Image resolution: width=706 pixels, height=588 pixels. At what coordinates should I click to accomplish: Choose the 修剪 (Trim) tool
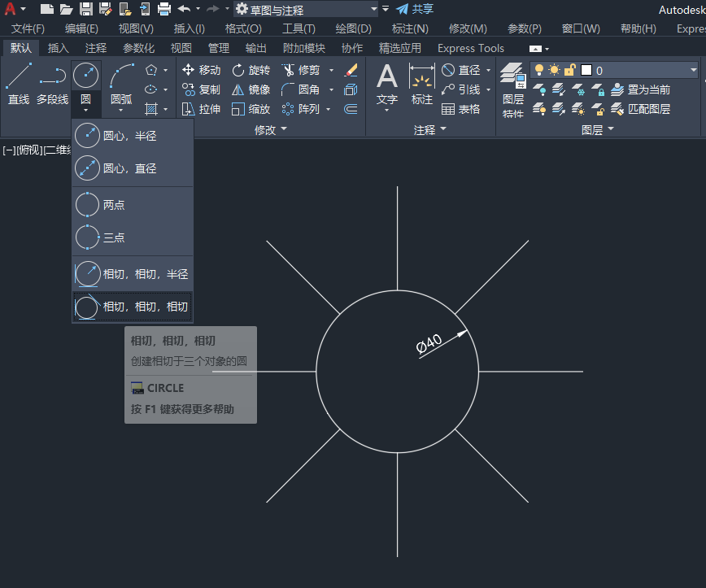click(x=300, y=70)
